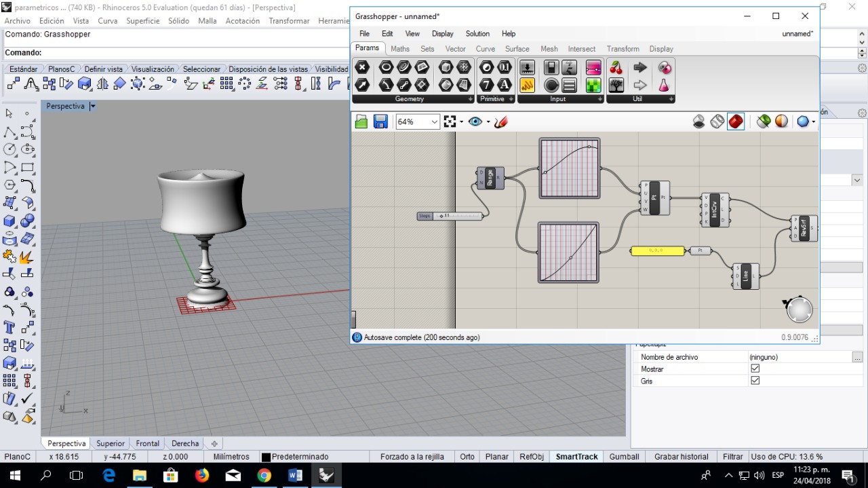Select the Text tool in Rhino's left toolbar

(9, 327)
